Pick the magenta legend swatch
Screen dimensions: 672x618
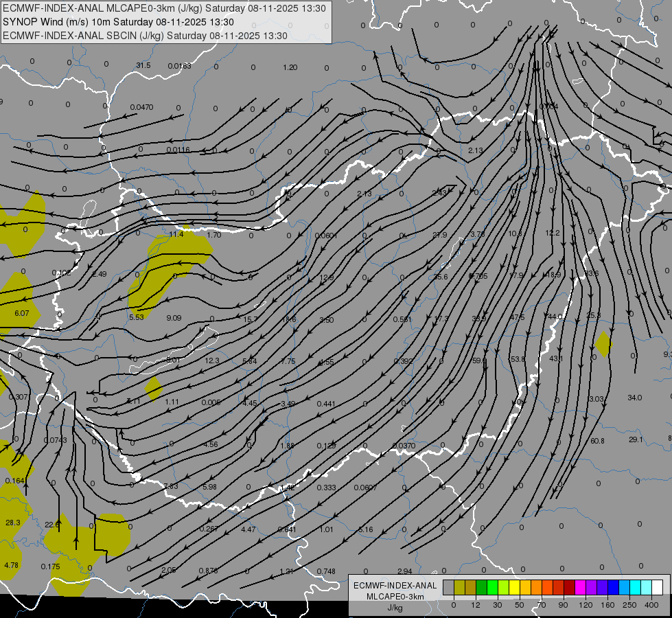point(581,588)
